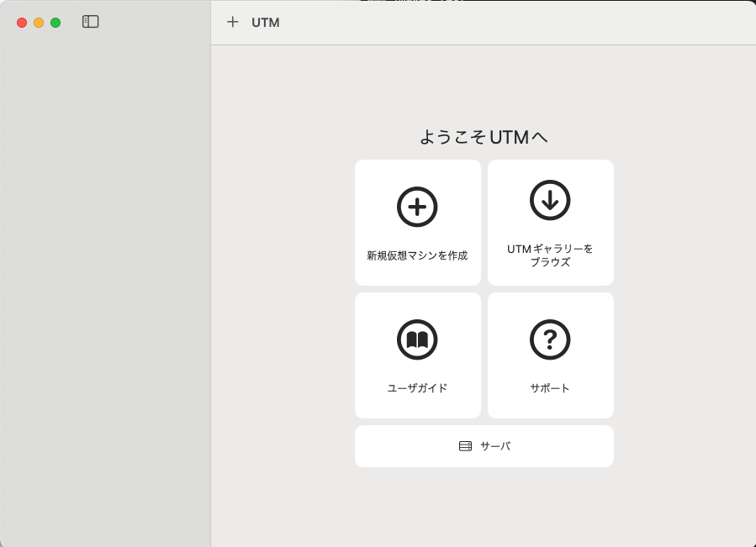Open UTM ギャラリーをブラウズ
This screenshot has width=756, height=547.
point(550,222)
